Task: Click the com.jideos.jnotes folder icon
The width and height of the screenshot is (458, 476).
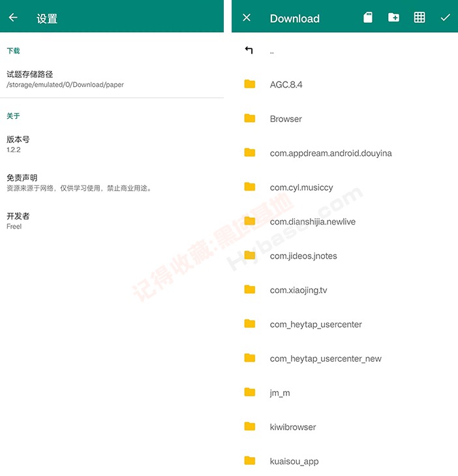Action: [250, 255]
